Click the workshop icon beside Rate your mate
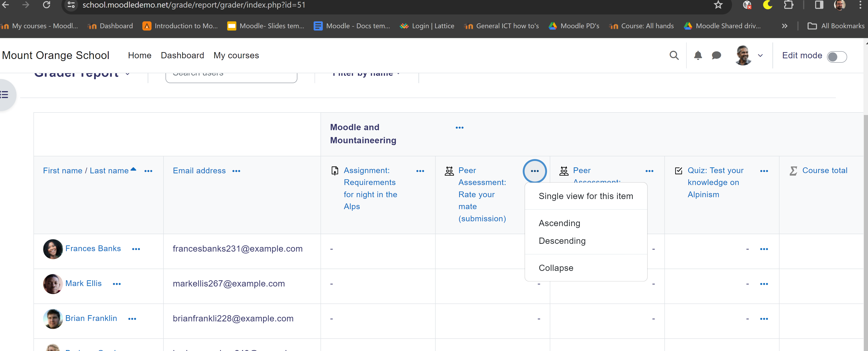Screen dimensions: 868x351 (449, 171)
